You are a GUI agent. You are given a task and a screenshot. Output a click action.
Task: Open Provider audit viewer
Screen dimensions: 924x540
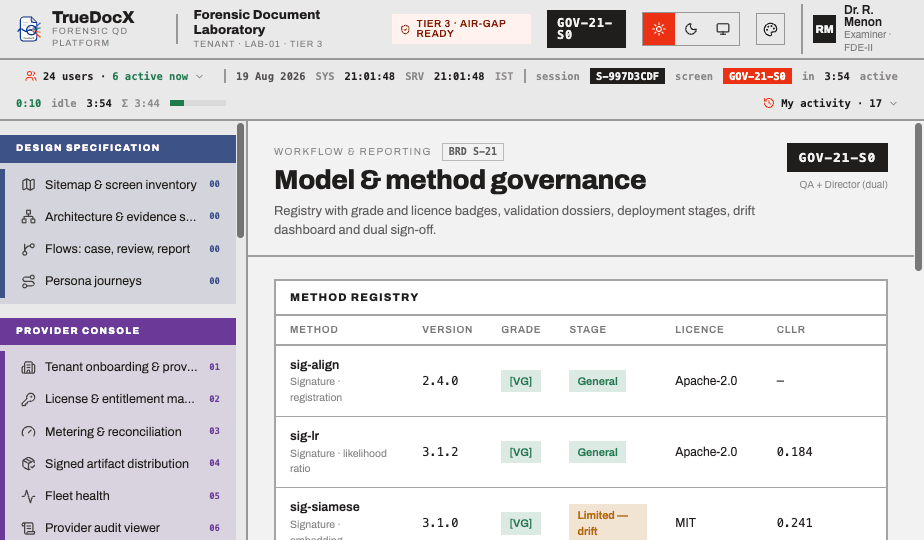[120, 528]
